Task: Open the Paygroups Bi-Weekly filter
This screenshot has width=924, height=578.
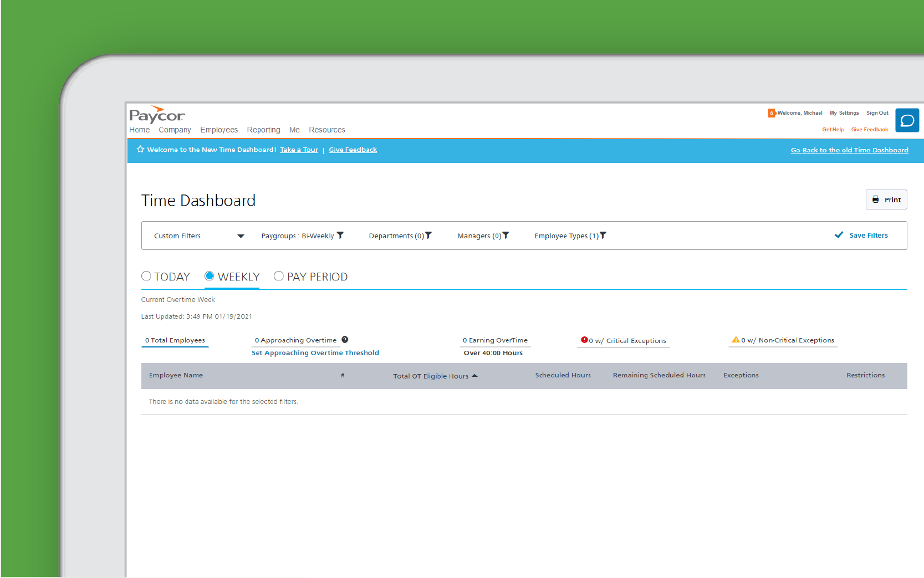Action: pos(302,236)
